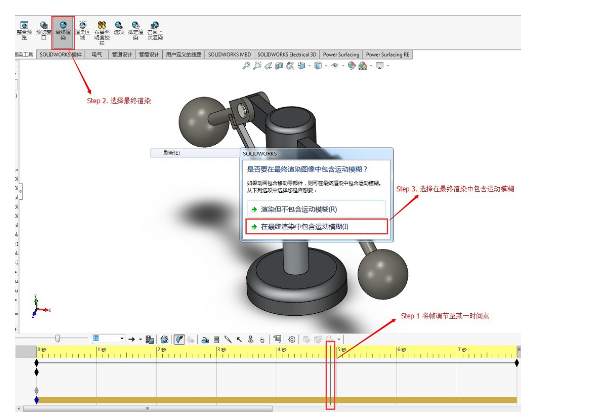Click the motion timeline playback slider
Image resolution: width=600 pixels, height=420 pixels.
coord(58,339)
